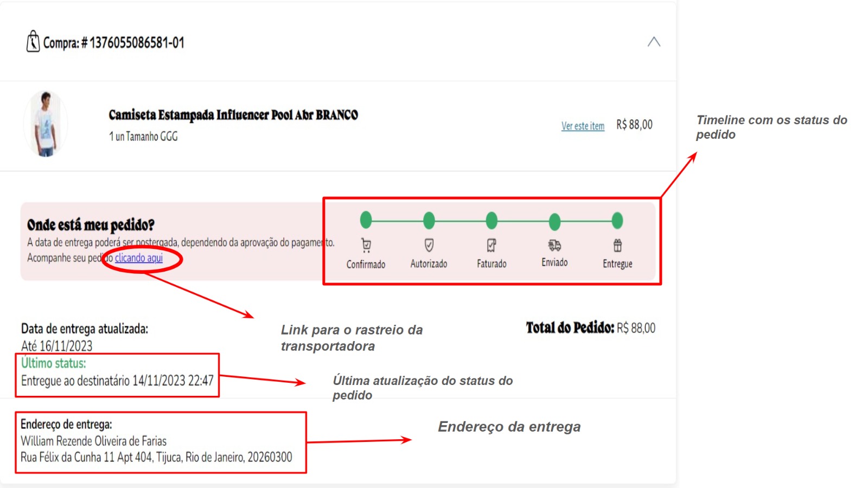Click the shopping bag icon beside Compra
868x488 pixels.
[33, 42]
